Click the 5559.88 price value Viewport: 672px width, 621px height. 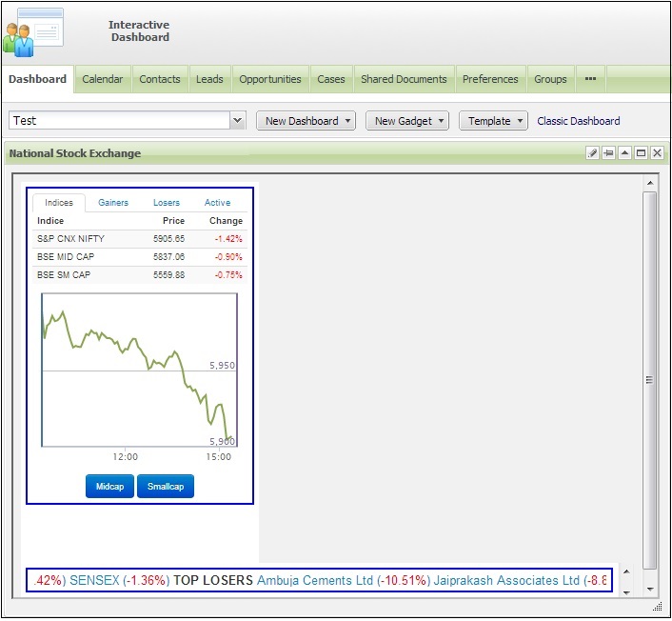coord(168,275)
